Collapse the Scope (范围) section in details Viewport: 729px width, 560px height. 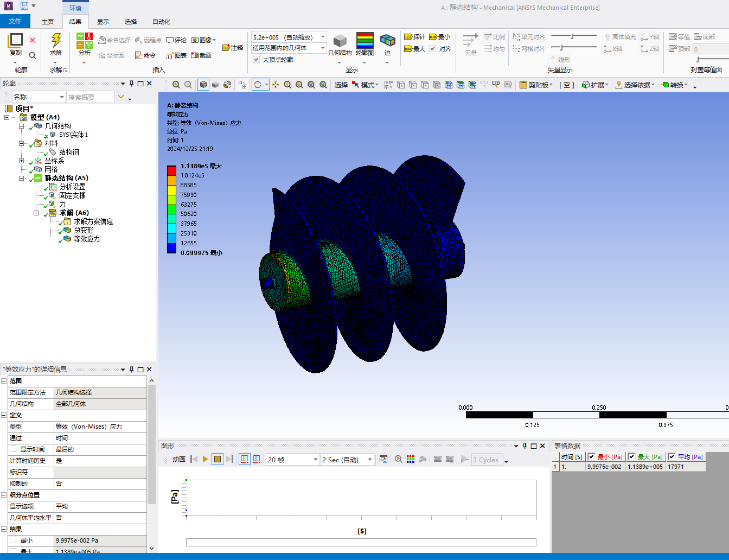(x=4, y=381)
